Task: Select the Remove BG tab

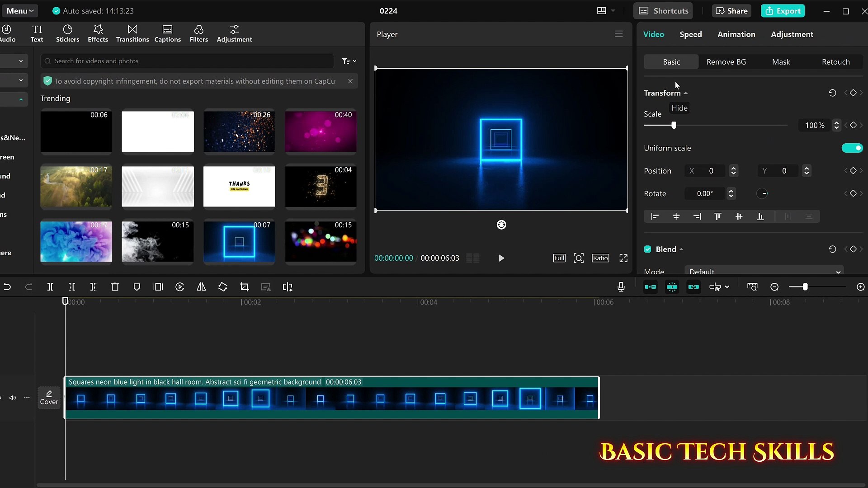Action: (726, 62)
